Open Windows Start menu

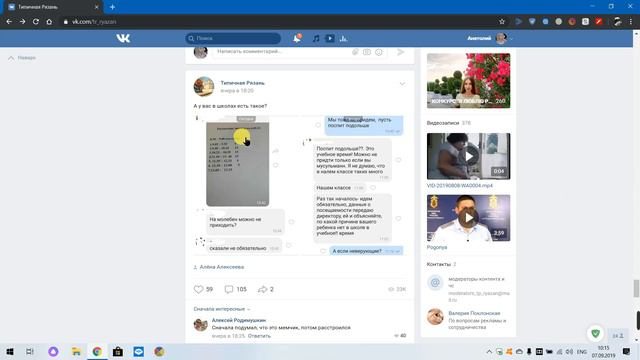(x=9, y=351)
